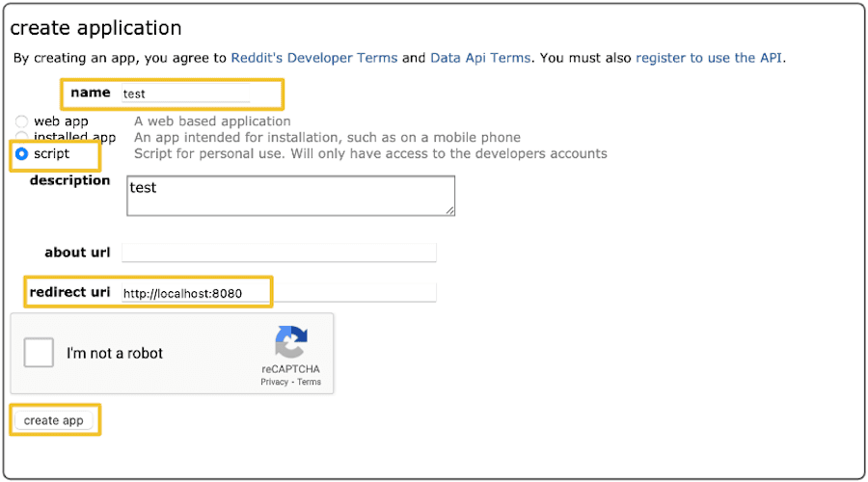The image size is (868, 482).
Task: Click the description textarea resize handle
Action: 449,210
